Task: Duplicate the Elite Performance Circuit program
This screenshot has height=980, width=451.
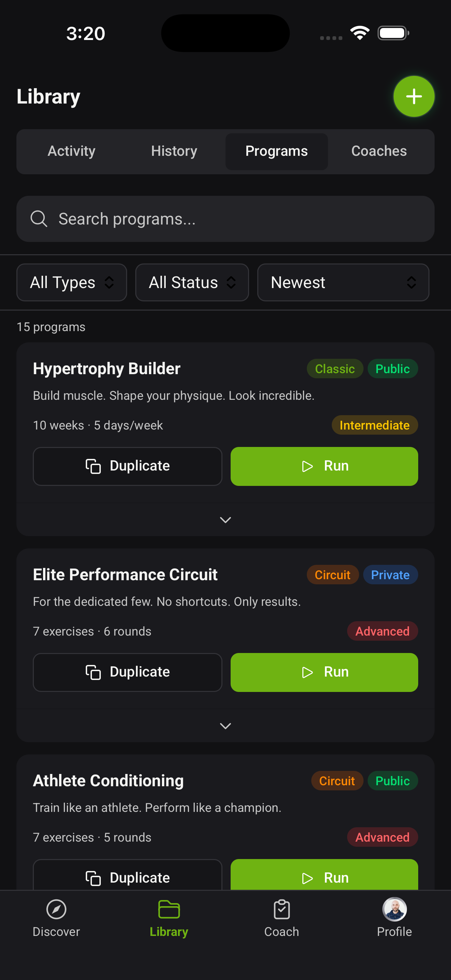Action: pos(127,672)
